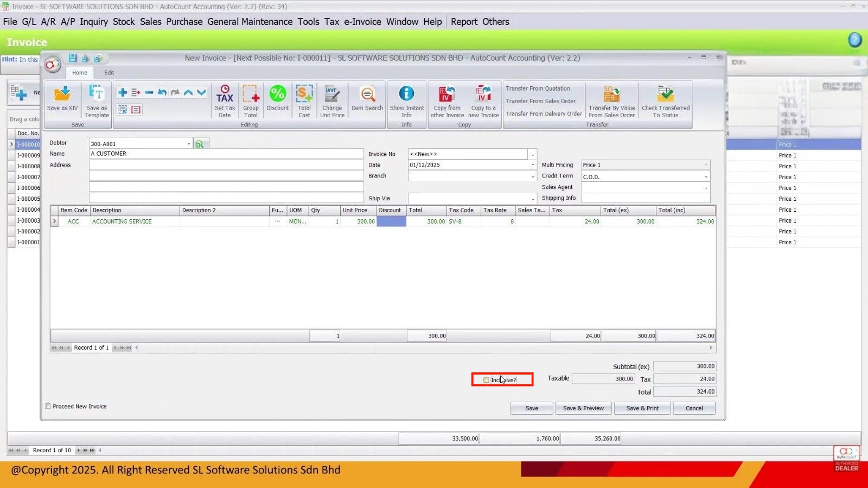Switch to the Edit ribbon tab
This screenshot has height=488, width=868.
click(x=109, y=73)
